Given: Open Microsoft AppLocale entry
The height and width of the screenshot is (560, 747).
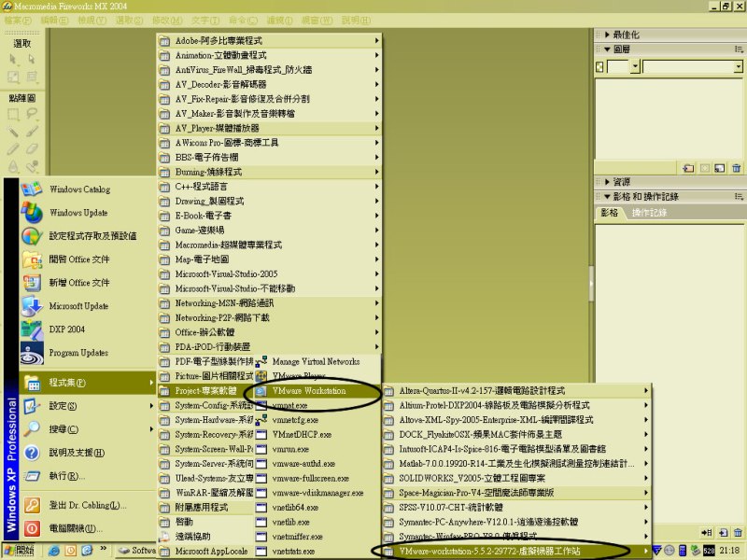Looking at the screenshot, I should pos(205,552).
